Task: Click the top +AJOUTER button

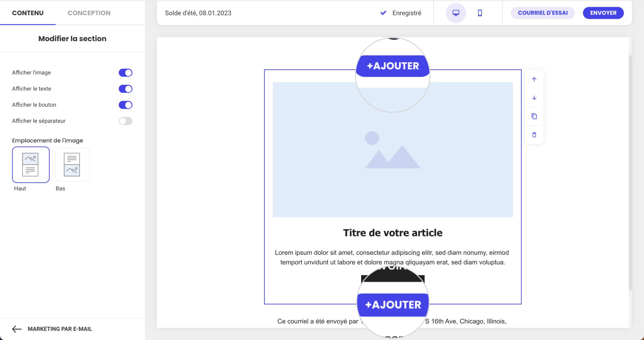Action: tap(393, 66)
